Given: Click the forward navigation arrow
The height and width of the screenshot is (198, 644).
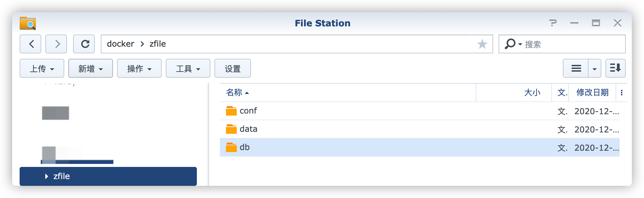Looking at the screenshot, I should tap(56, 44).
